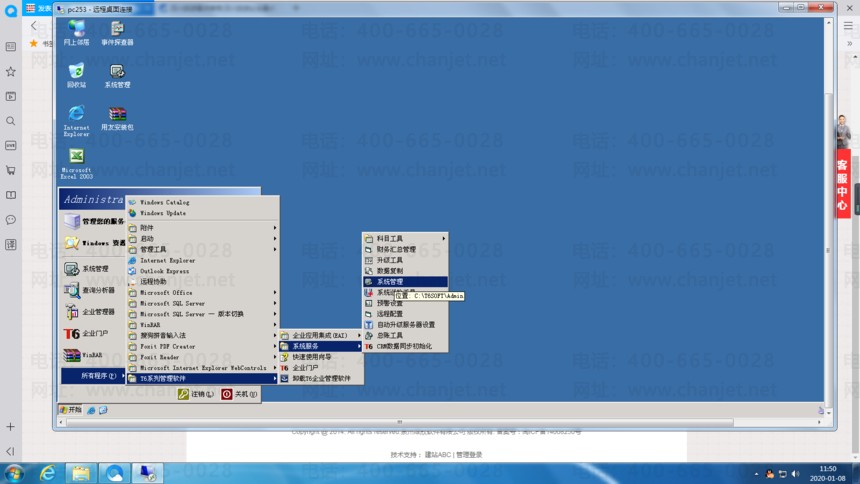This screenshot has height=484, width=860.
Task: Open 数据复制 menu entry
Action: point(405,271)
